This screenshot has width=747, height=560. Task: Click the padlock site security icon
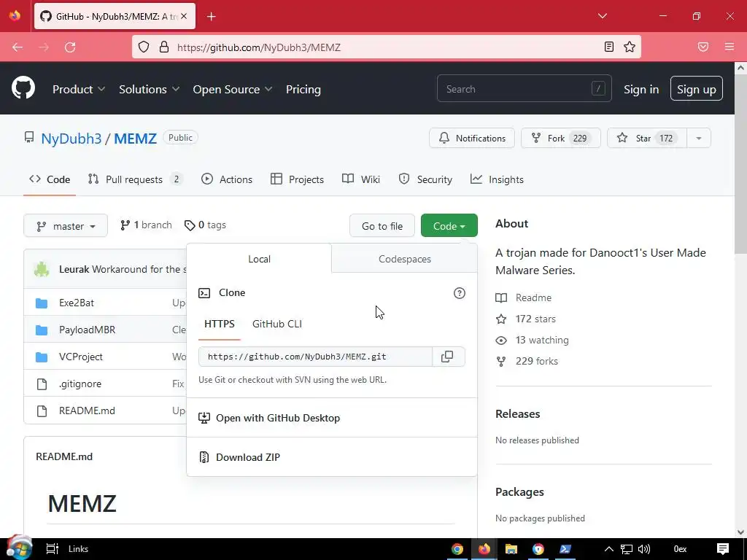click(164, 47)
